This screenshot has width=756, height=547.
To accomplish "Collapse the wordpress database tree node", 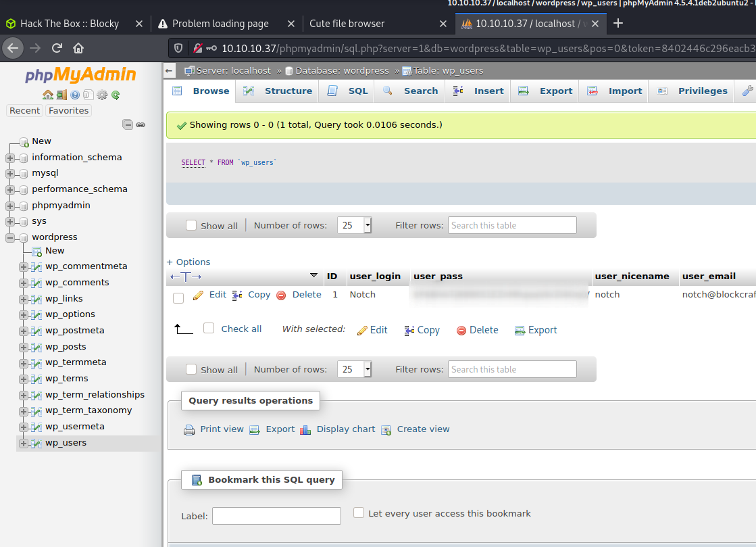I will pyautogui.click(x=9, y=237).
